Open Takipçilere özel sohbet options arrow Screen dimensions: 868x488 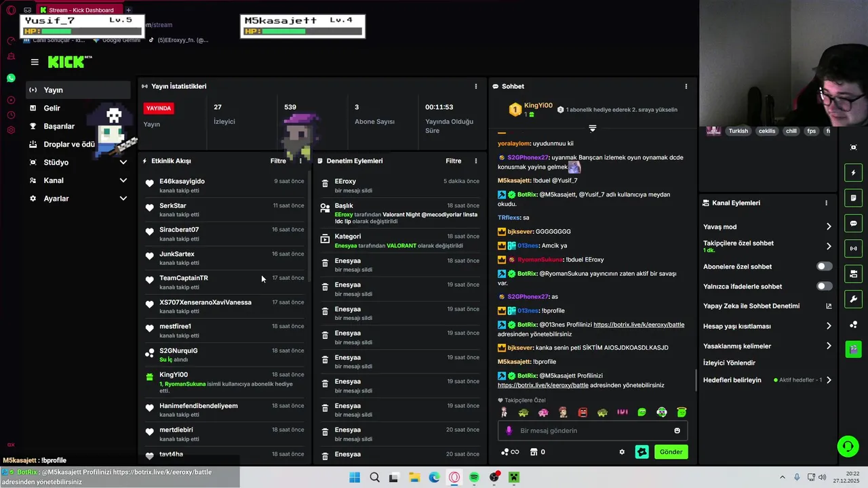[x=829, y=246]
